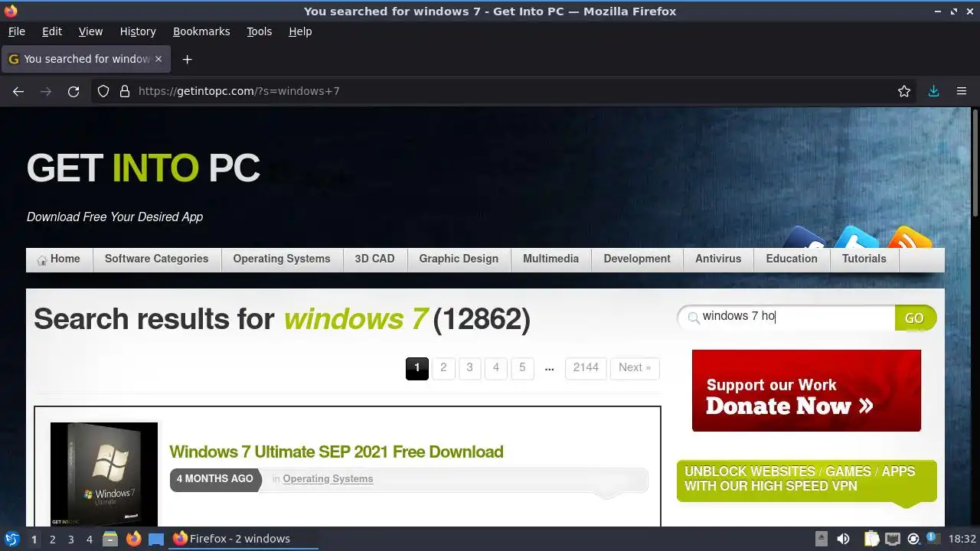The width and height of the screenshot is (980, 551).
Task: Click the Next » pagination button
Action: (635, 368)
